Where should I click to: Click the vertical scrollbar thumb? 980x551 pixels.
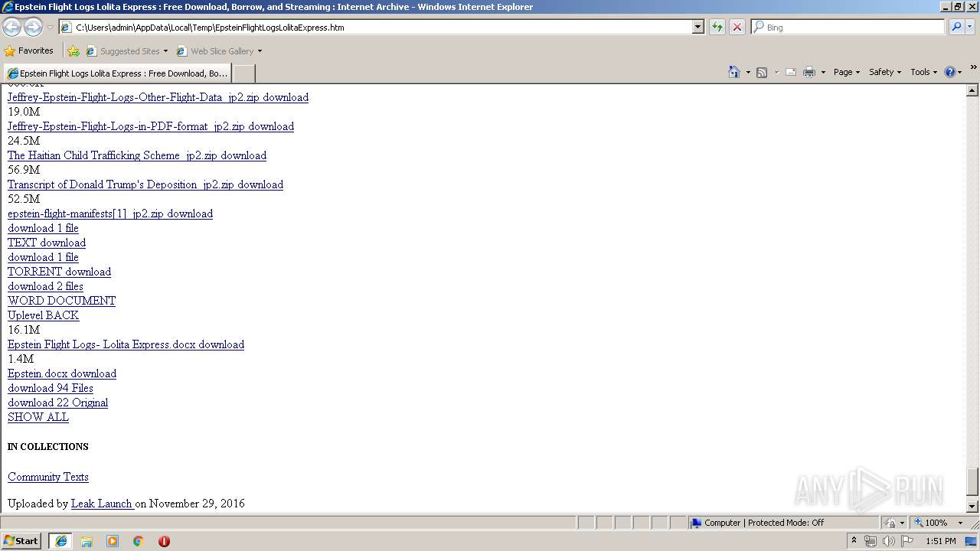point(972,481)
